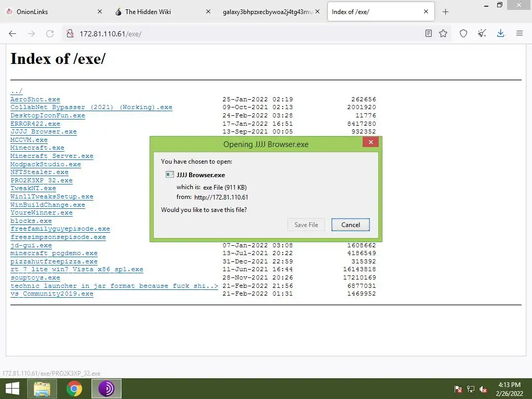Close the Index of /exe/ tab

click(426, 11)
